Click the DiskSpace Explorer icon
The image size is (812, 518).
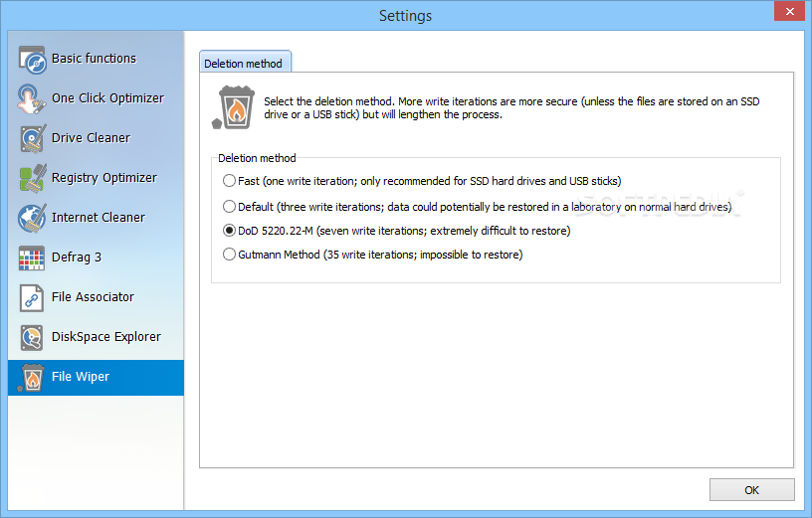32,337
